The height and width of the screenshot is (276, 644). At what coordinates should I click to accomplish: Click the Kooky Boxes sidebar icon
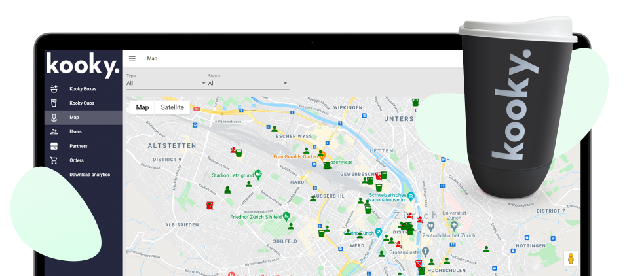tap(54, 88)
